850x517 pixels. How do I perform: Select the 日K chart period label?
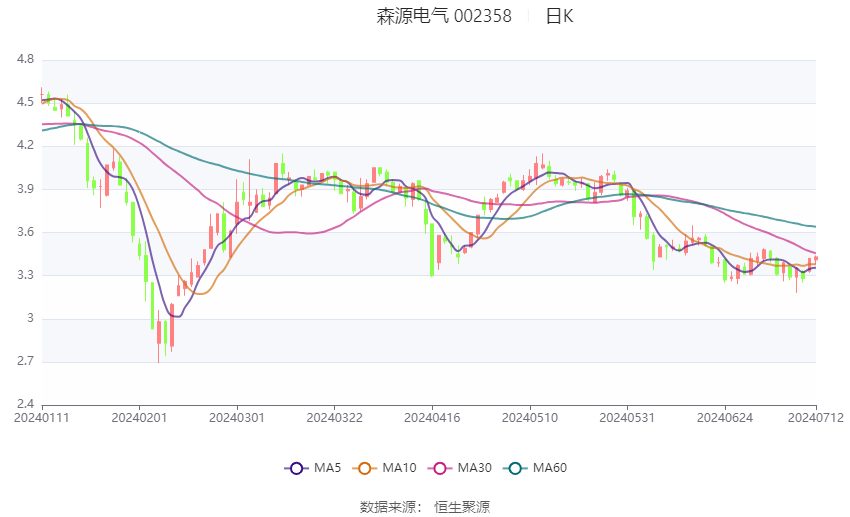[559, 16]
